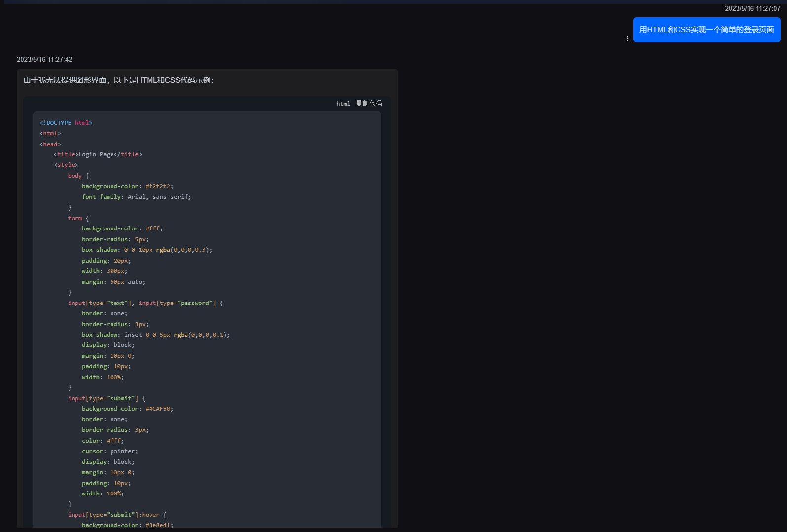Click the #4CAF50 color value in code
This screenshot has width=787, height=532.
(x=158, y=409)
